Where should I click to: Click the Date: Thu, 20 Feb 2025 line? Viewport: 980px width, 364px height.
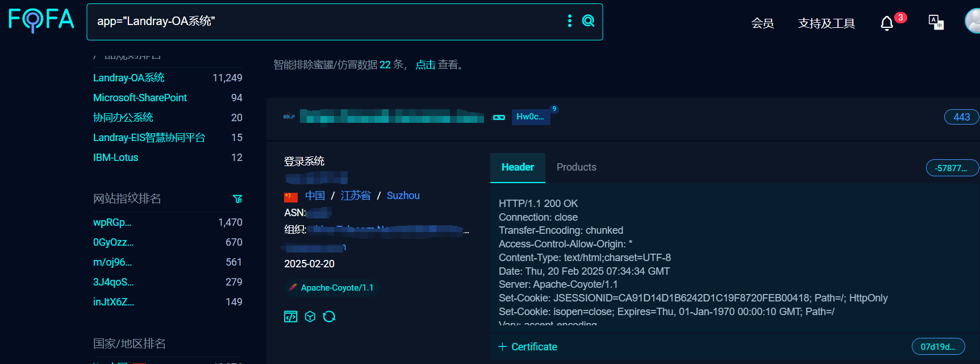(x=585, y=271)
